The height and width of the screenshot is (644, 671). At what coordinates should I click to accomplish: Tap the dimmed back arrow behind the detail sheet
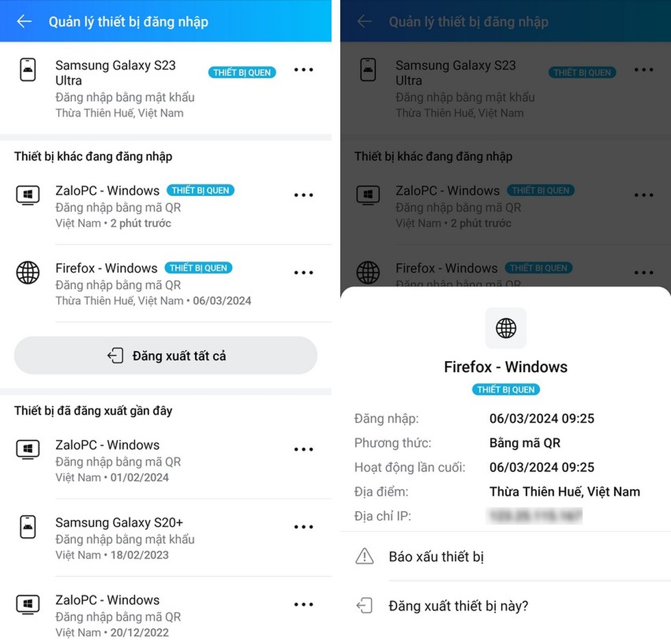(x=364, y=21)
